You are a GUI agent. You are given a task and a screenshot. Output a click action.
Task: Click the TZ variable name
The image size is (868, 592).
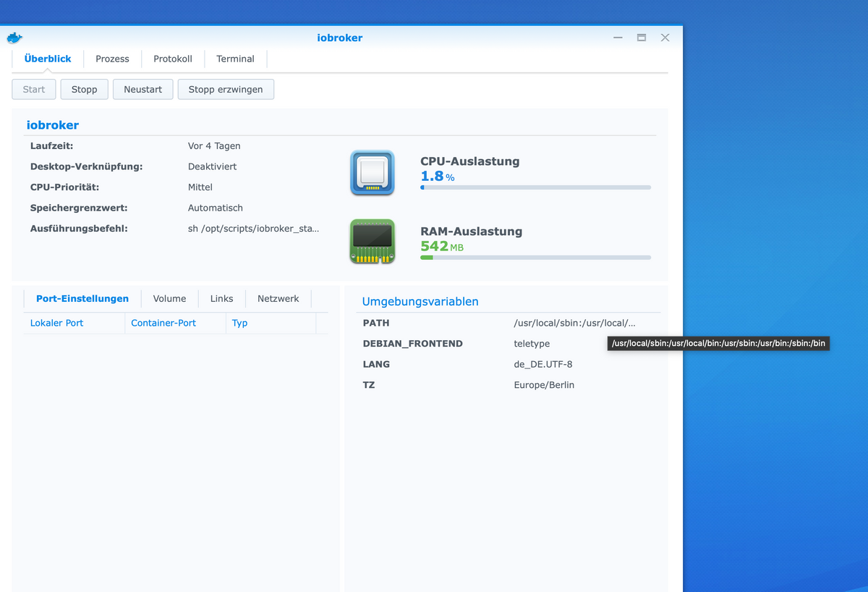click(369, 385)
